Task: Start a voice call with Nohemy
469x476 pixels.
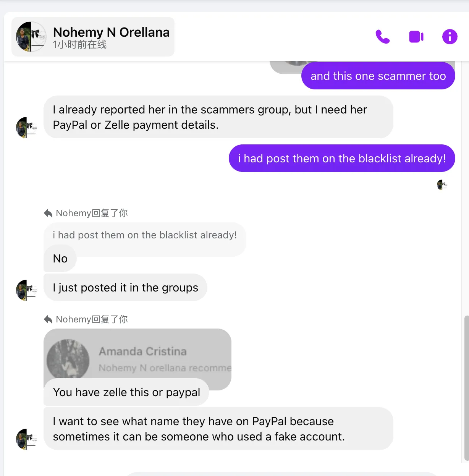Action: [x=383, y=37]
